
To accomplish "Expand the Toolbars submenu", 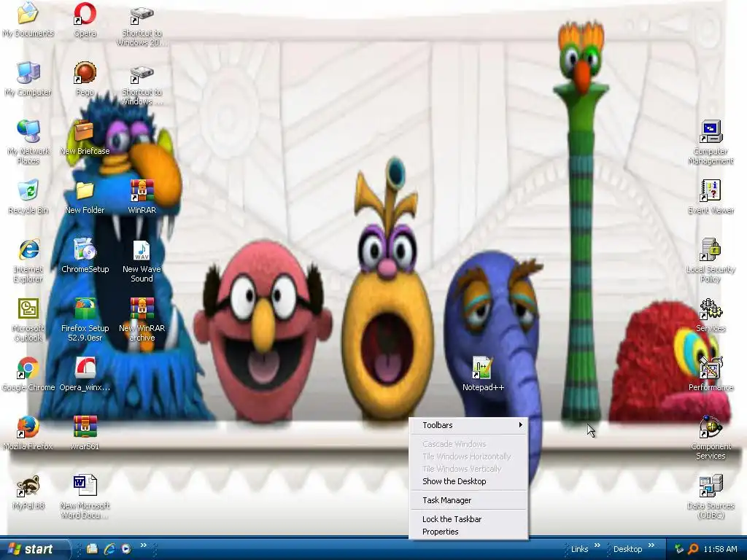I will 469,425.
